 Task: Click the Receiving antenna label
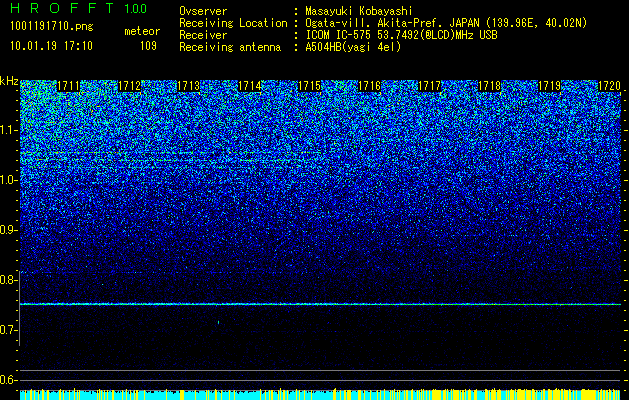point(230,47)
